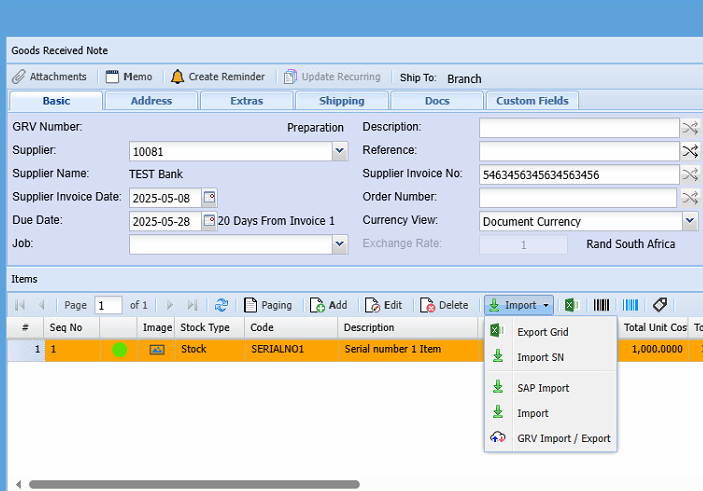
Task: Click the Delete item button
Action: coord(444,305)
